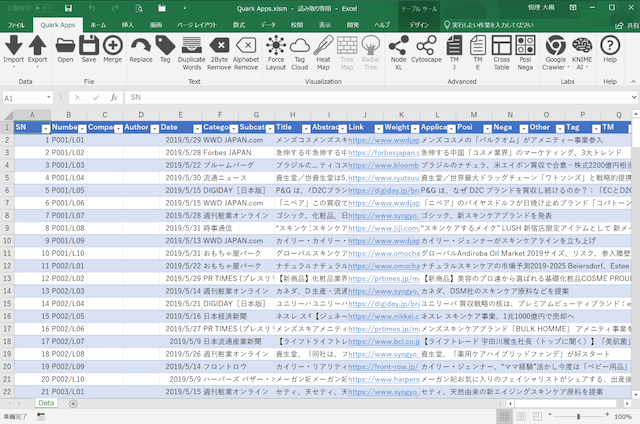Open the wwdjapan link in row 2
Image resolution: width=640 pixels, height=424 pixels.
[384, 140]
